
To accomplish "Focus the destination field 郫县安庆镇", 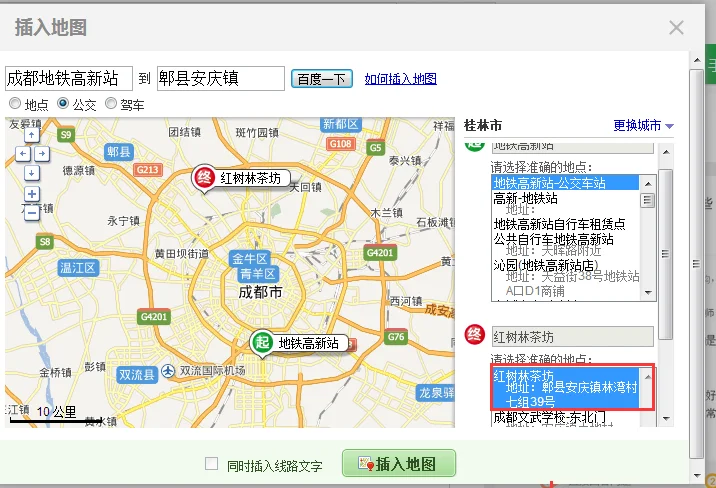I will tap(221, 79).
